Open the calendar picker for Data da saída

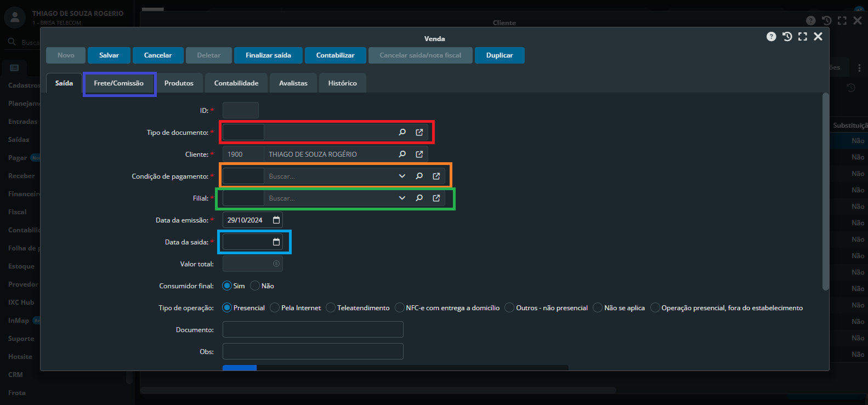point(276,242)
